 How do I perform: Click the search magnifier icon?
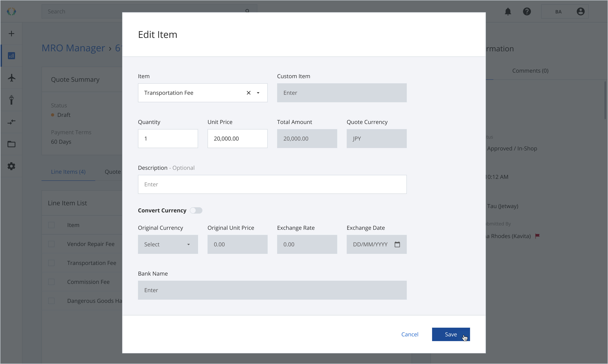[247, 11]
